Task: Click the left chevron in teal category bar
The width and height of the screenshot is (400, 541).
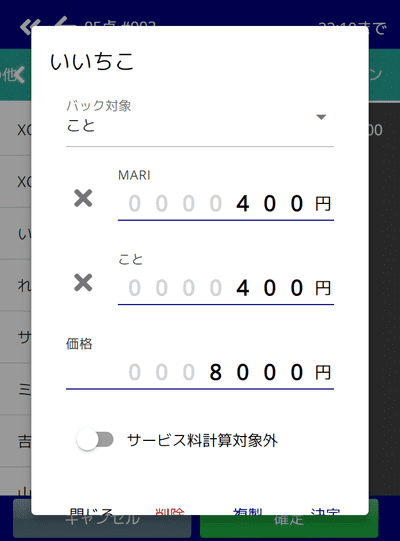Action: coord(20,75)
